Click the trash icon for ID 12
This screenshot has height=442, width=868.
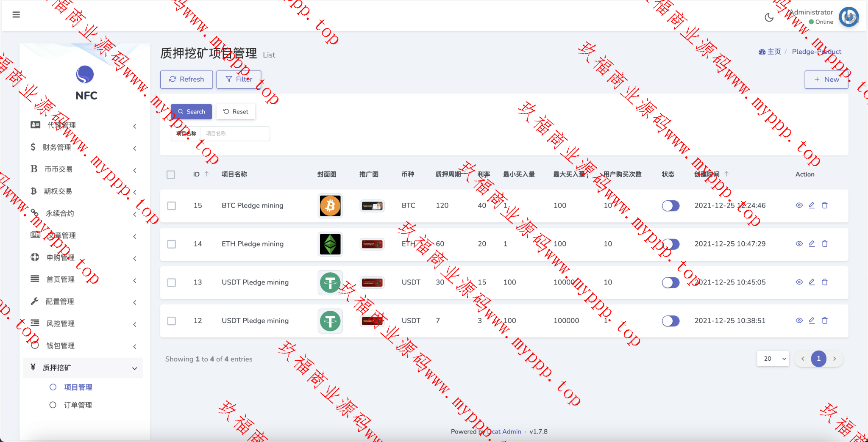pos(825,320)
